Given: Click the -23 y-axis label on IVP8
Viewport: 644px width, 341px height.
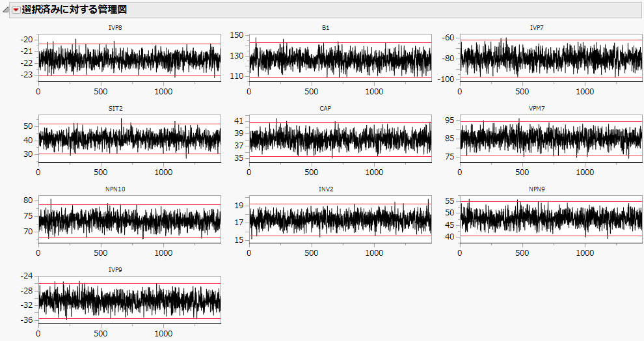Looking at the screenshot, I should (x=27, y=75).
